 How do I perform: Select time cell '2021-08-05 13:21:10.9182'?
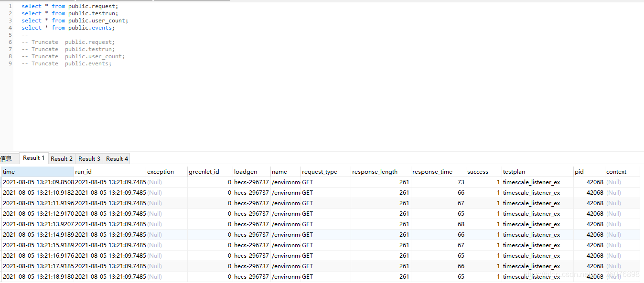(38, 193)
